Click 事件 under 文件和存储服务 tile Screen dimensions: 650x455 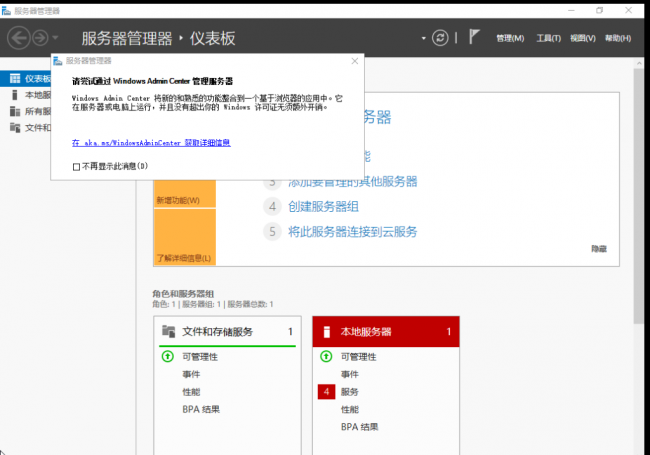(191, 374)
